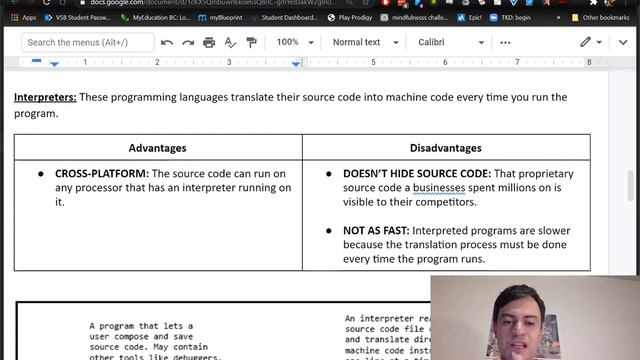Activate the paint format tool
This screenshot has width=640, height=360.
(251, 42)
